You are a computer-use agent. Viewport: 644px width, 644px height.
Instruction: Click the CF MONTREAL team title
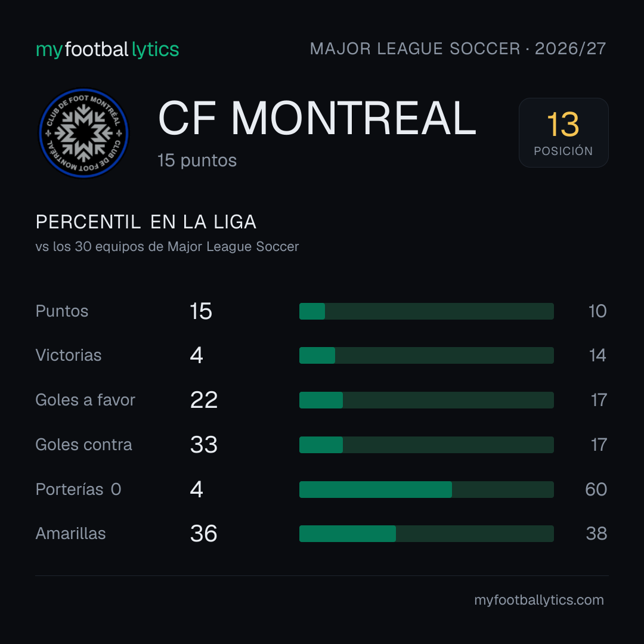coord(317,118)
